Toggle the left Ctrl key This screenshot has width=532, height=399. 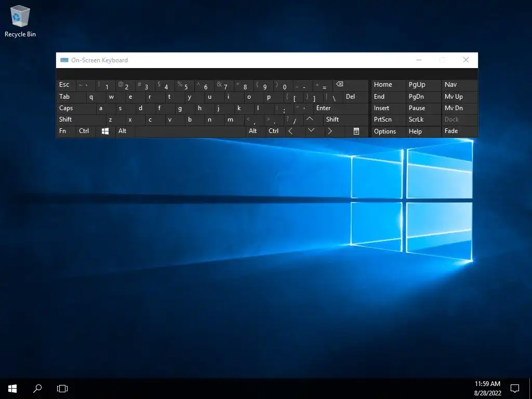pos(86,131)
